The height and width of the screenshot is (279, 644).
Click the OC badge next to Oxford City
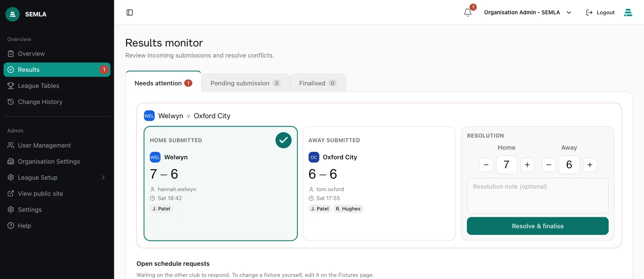pos(314,157)
